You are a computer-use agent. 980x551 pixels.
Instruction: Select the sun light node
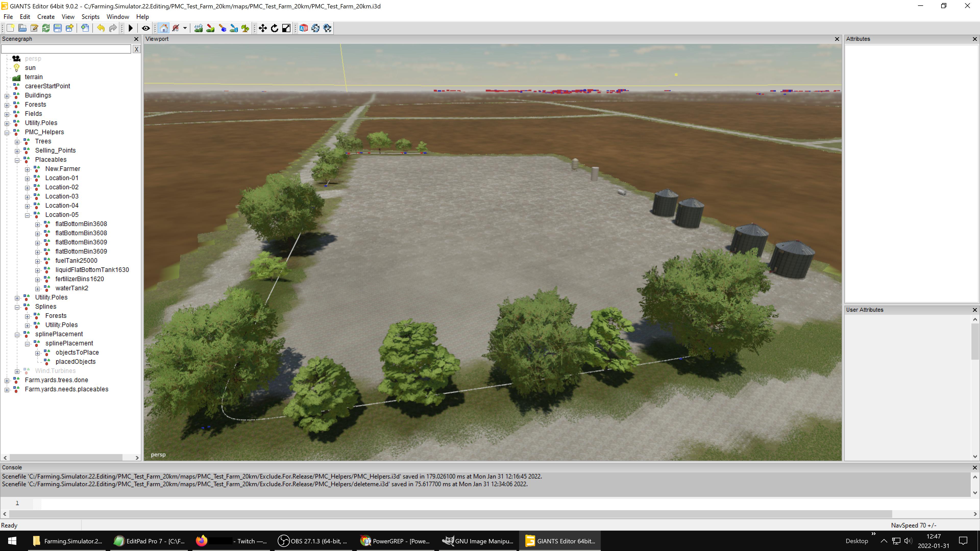(30, 68)
